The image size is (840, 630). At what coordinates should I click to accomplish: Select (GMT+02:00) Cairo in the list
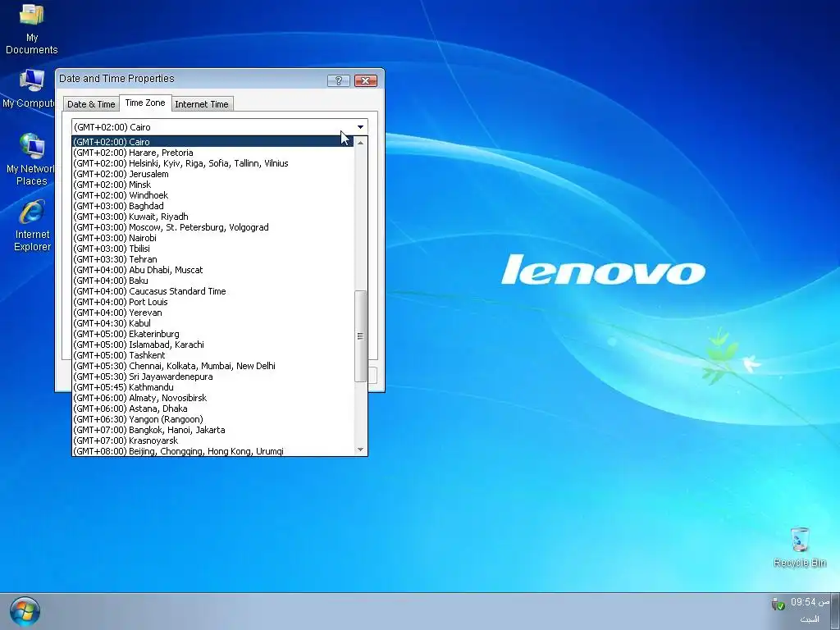[212, 142]
